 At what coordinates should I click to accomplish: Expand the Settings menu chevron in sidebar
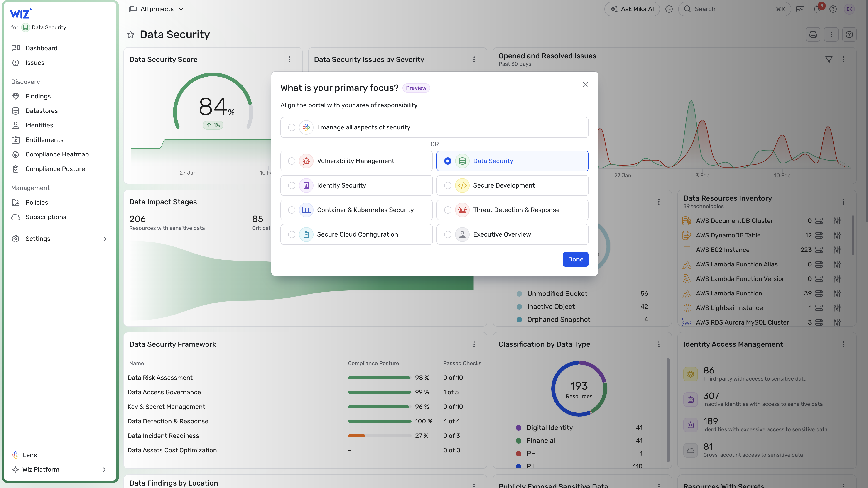click(x=105, y=239)
